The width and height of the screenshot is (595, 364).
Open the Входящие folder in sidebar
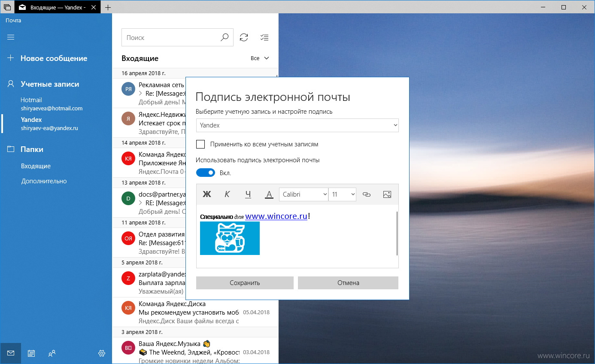pos(36,166)
